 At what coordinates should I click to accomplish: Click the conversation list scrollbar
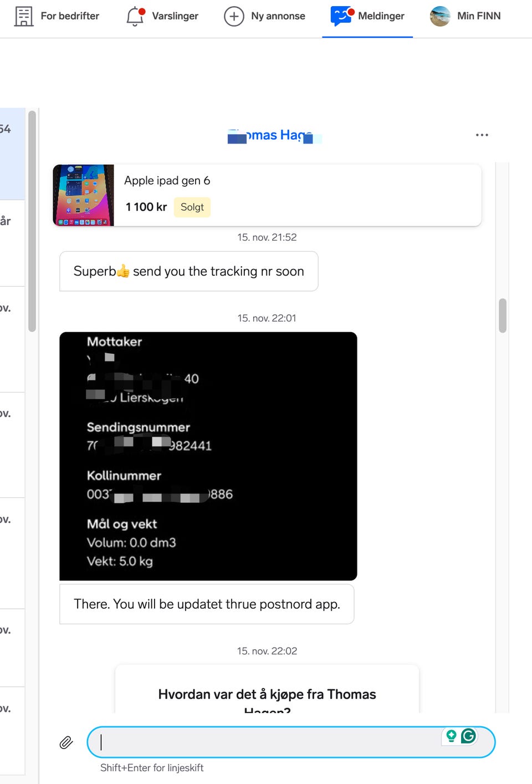click(32, 221)
